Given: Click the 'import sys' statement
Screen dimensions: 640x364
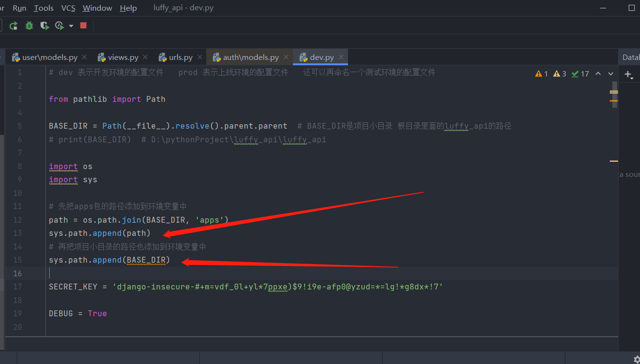Looking at the screenshot, I should tap(73, 179).
